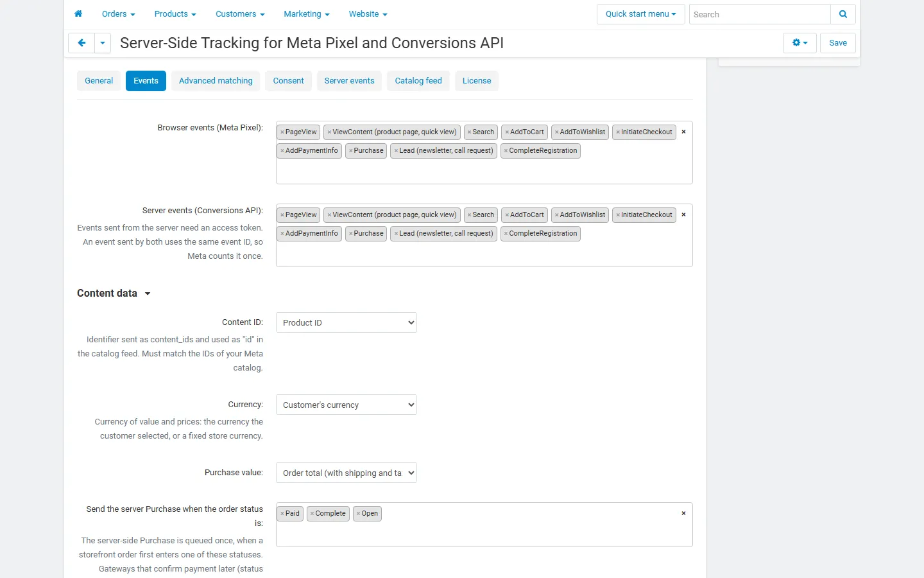
Task: Remove the Paid order status tag
Action: (x=282, y=514)
